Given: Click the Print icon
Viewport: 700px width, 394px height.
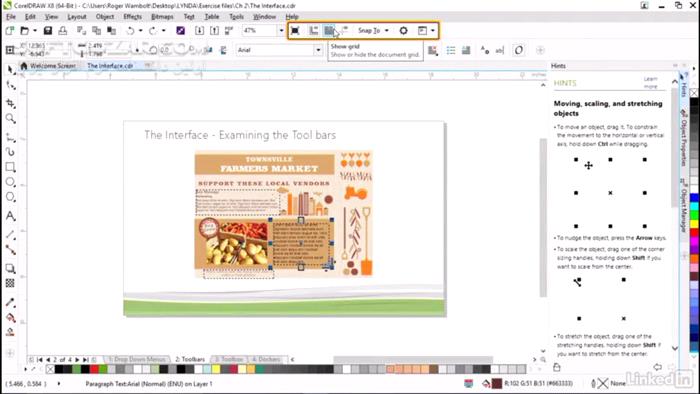Looking at the screenshot, I should (63, 30).
